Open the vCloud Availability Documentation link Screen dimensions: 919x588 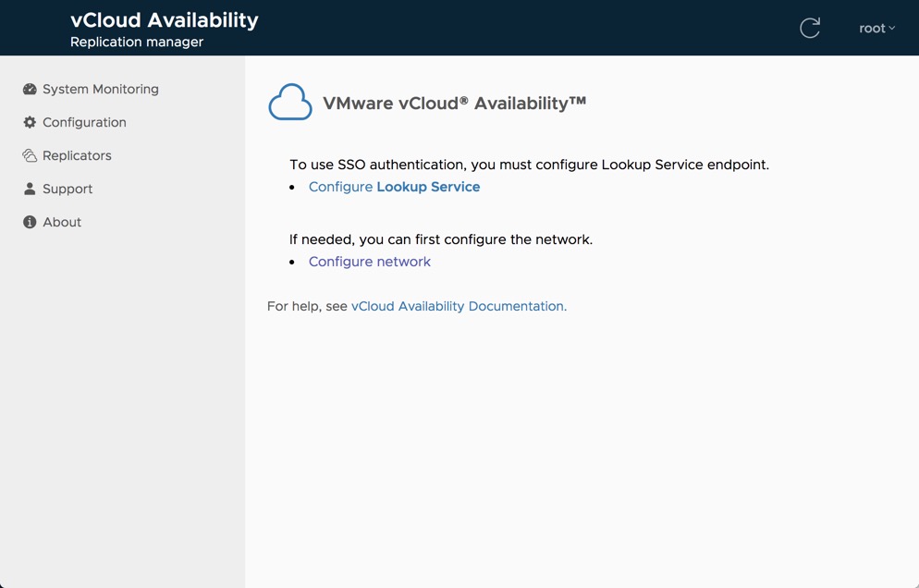[458, 306]
